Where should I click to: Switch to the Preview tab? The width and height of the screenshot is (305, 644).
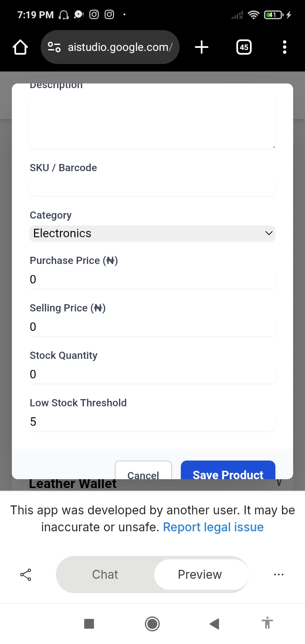point(200,575)
